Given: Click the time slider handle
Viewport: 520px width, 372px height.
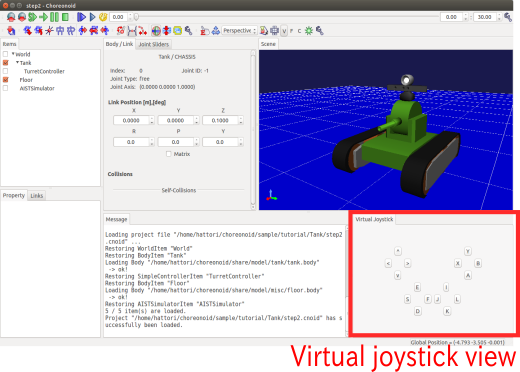Looking at the screenshot, I should click(x=136, y=17).
